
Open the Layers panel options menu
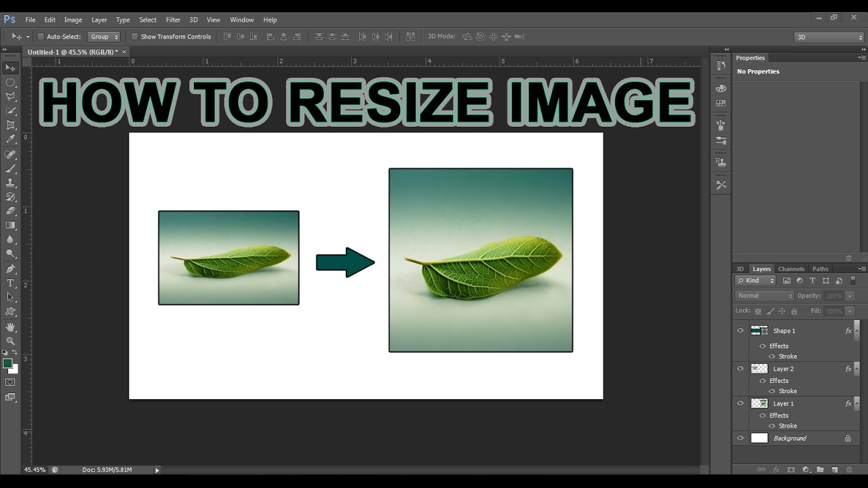point(862,269)
